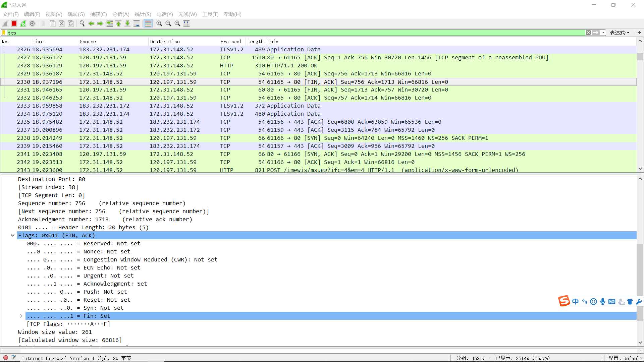The image size is (644, 362).
Task: Jump to last packet icon
Action: click(x=127, y=23)
